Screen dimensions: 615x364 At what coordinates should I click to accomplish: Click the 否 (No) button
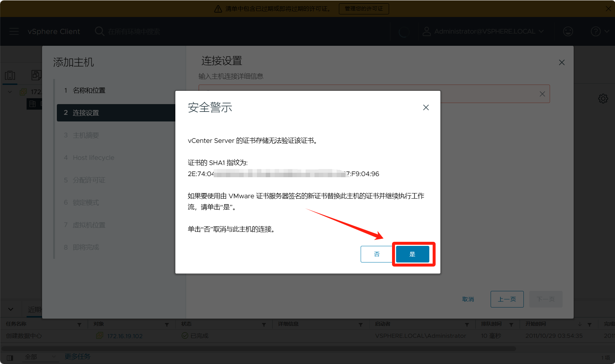[377, 254]
